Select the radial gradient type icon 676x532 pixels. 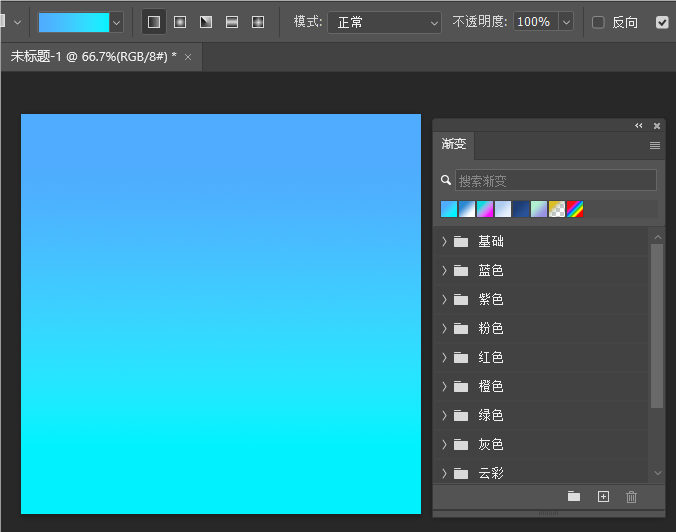[180, 22]
